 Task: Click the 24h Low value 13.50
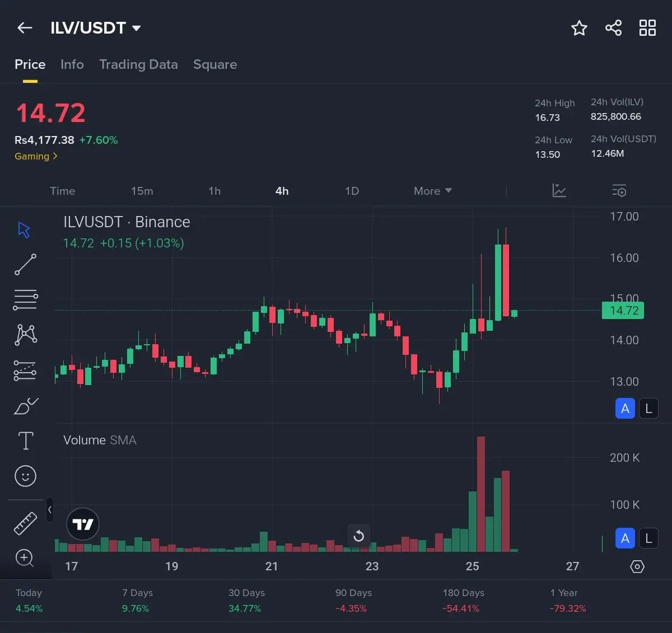[547, 154]
